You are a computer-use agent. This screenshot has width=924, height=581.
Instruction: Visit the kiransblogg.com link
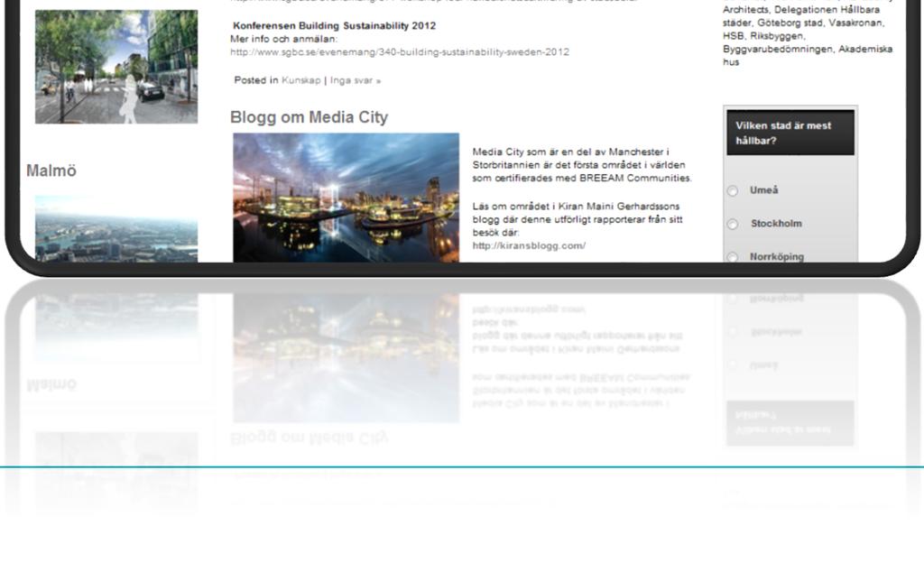pos(529,245)
